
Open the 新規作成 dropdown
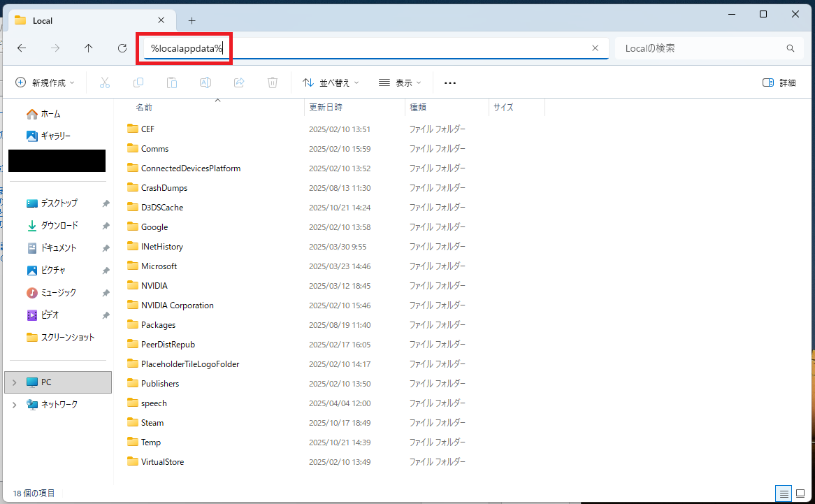click(45, 82)
